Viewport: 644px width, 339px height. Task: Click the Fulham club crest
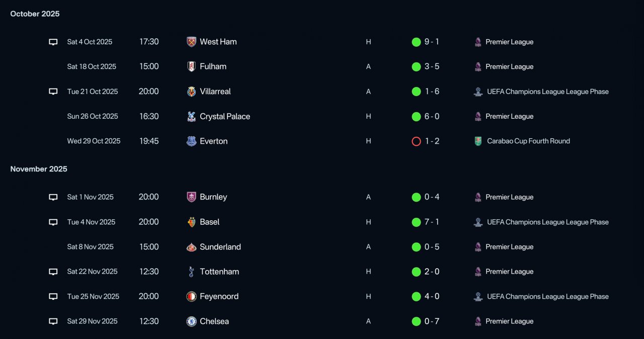pyautogui.click(x=191, y=66)
